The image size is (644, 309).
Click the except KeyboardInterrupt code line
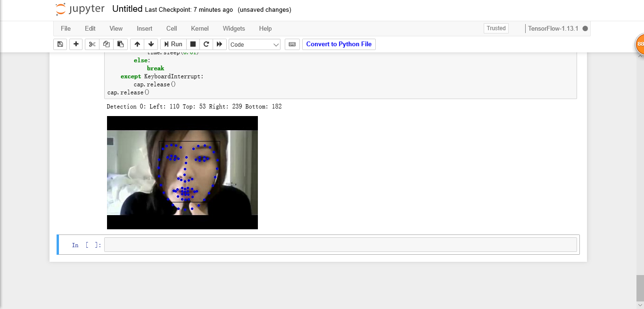(162, 76)
